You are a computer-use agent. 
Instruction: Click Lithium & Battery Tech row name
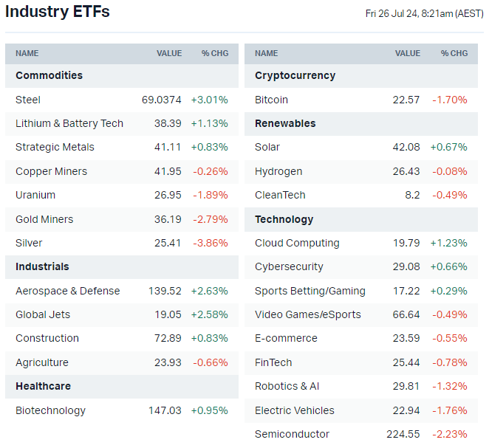click(x=69, y=123)
